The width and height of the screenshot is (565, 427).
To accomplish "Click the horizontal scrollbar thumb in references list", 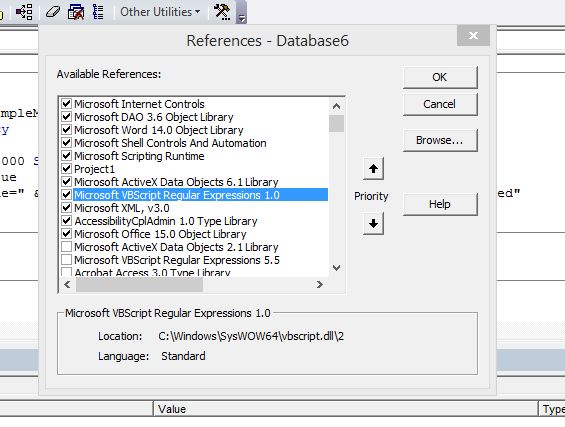I will click(139, 285).
